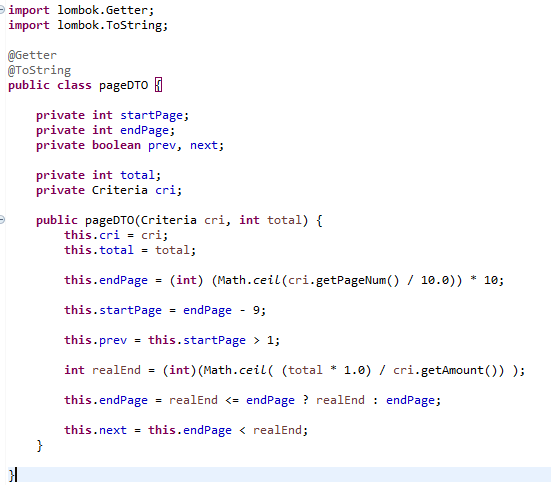Click the highlighted opening brace after pageDTO
Screen dimensions: 551x485
(x=158, y=85)
